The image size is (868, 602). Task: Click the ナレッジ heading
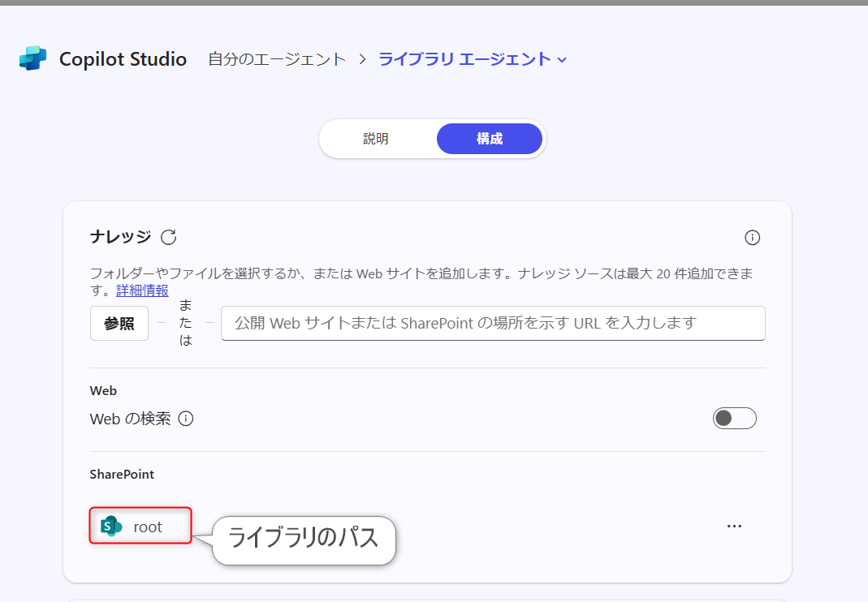[121, 237]
